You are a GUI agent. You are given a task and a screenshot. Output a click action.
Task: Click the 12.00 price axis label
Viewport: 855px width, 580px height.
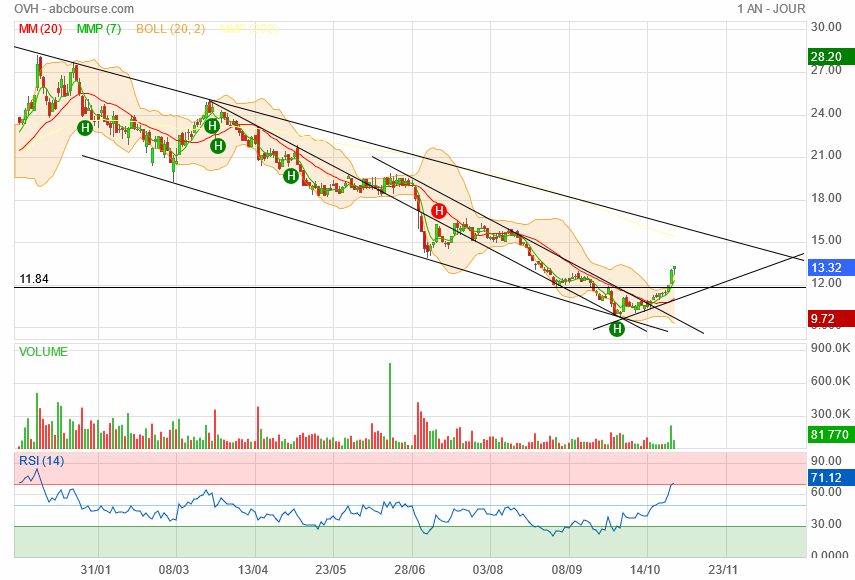[826, 283]
